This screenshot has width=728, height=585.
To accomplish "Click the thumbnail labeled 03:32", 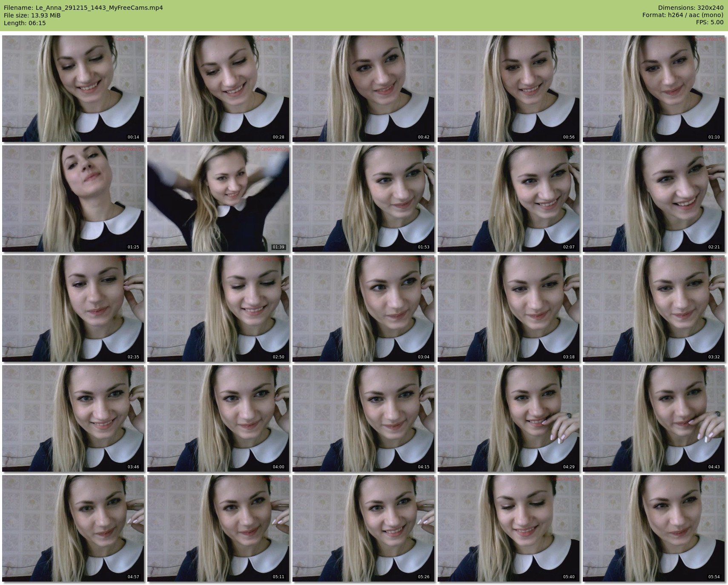I will (x=653, y=308).
